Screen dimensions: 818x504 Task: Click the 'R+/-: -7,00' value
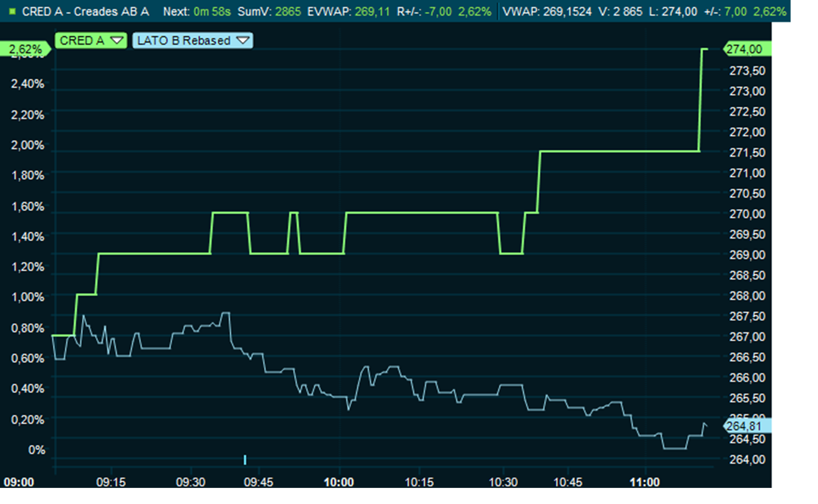click(x=424, y=12)
